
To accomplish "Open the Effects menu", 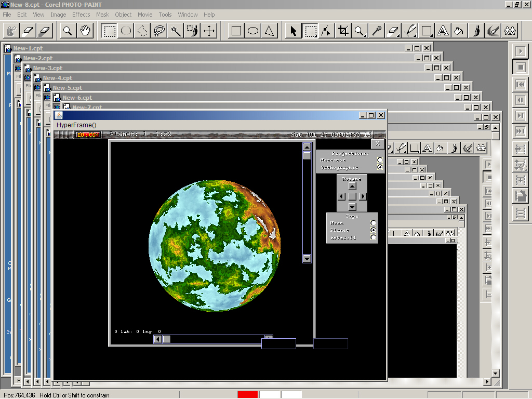I will pos(81,15).
